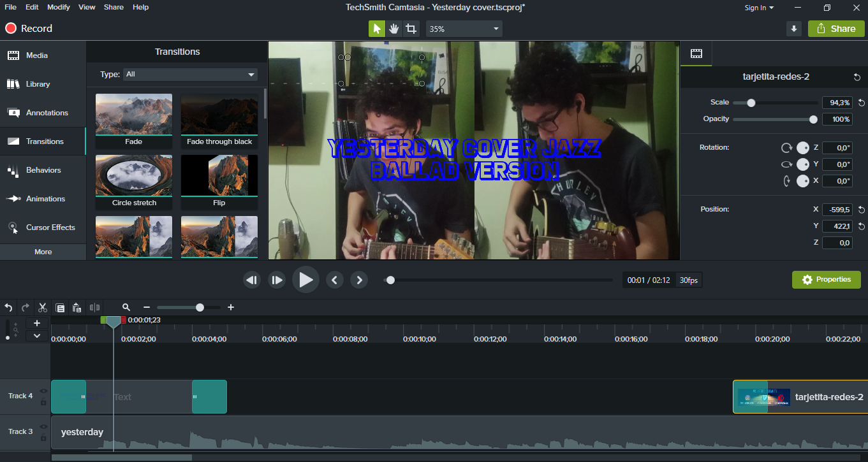This screenshot has height=462, width=868.
Task: Select the Fade through black transition
Action: click(219, 120)
